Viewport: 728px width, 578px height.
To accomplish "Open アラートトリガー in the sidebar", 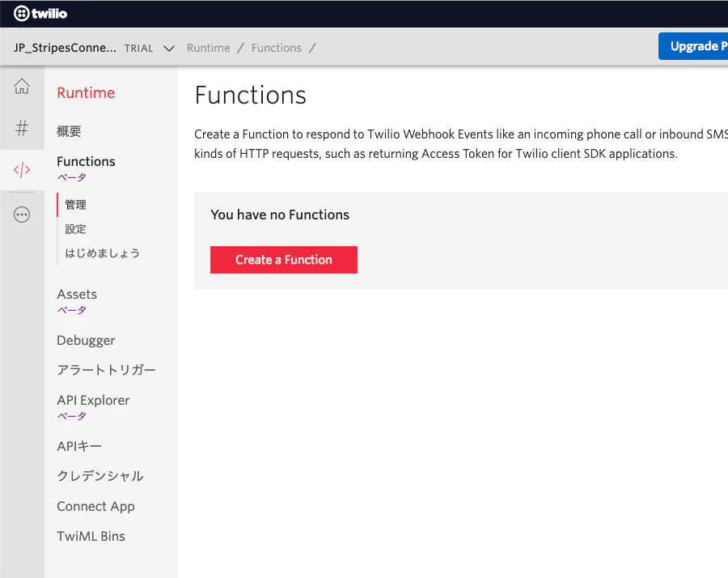I will point(106,370).
